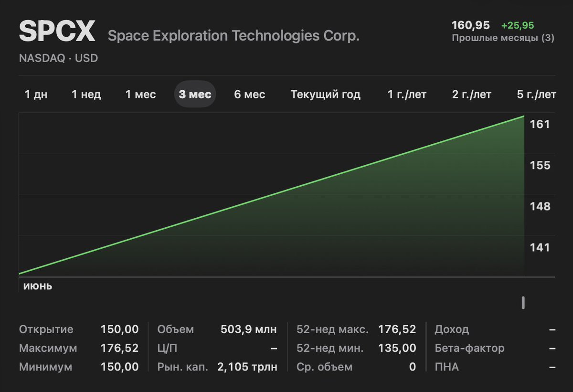Image resolution: width=573 pixels, height=392 pixels.
Task: Click the Рын. кап. value 2,105 трлн
Action: [x=247, y=367]
